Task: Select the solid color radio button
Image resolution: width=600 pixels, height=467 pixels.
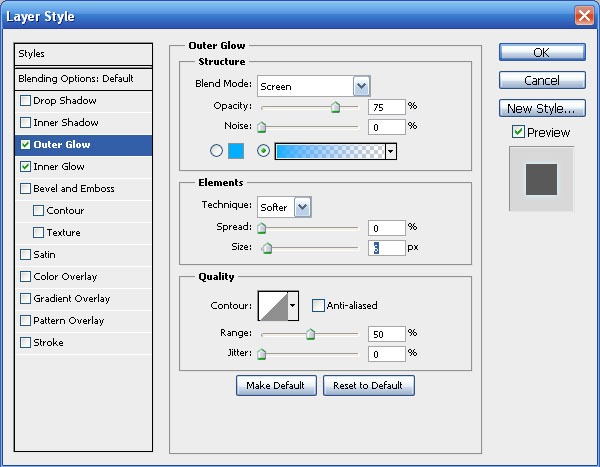Action: pos(216,151)
